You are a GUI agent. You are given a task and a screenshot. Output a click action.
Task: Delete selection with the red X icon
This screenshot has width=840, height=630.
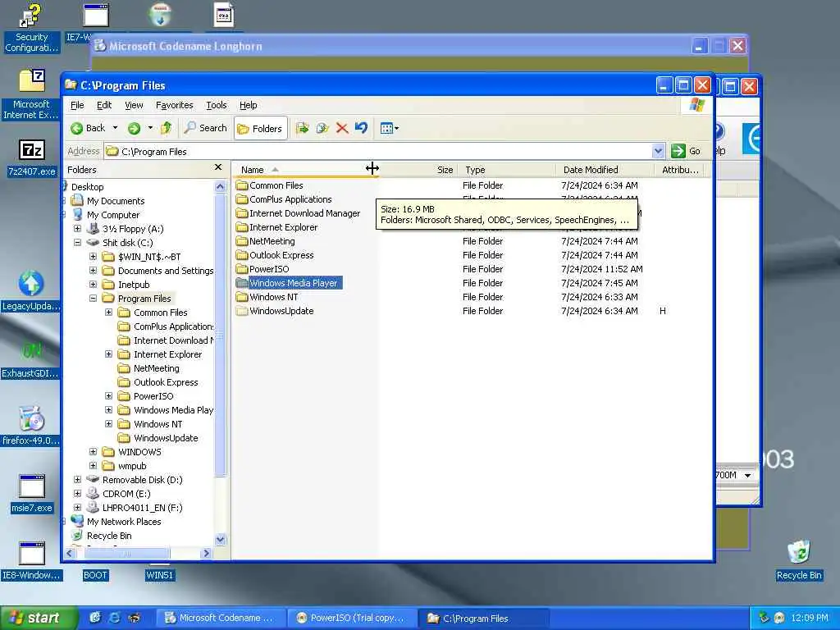coord(342,128)
